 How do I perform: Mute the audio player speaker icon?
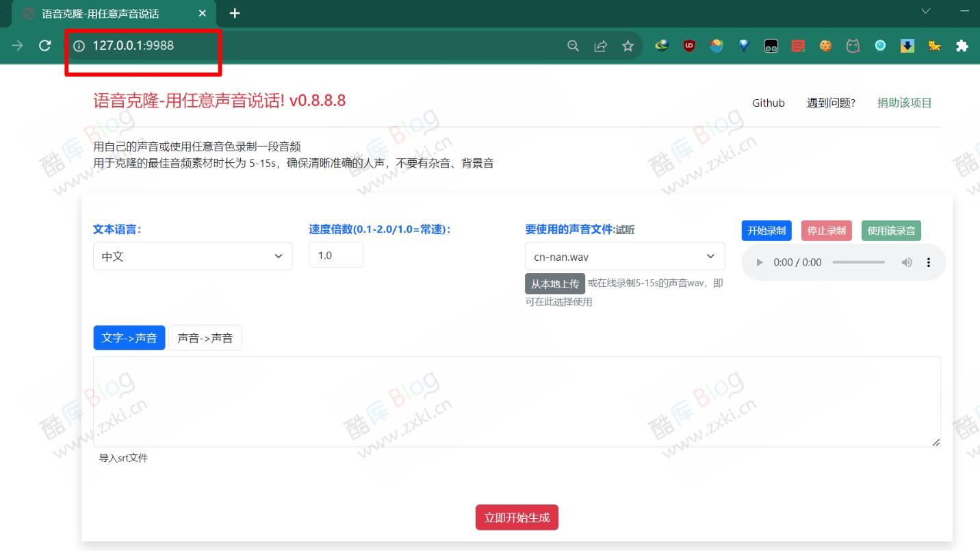coord(907,261)
